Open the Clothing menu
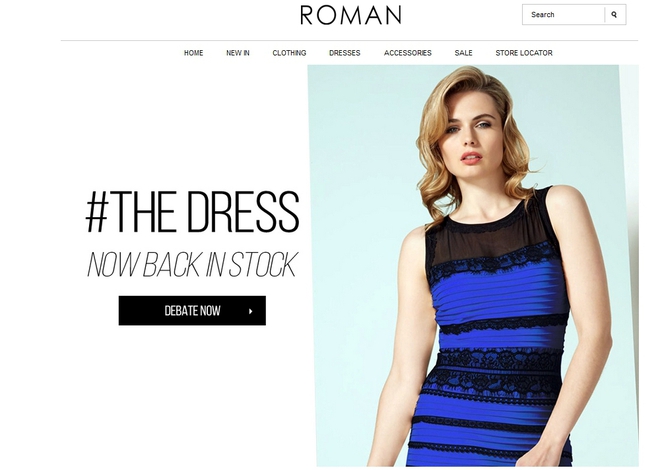The height and width of the screenshot is (470, 660). coord(289,53)
